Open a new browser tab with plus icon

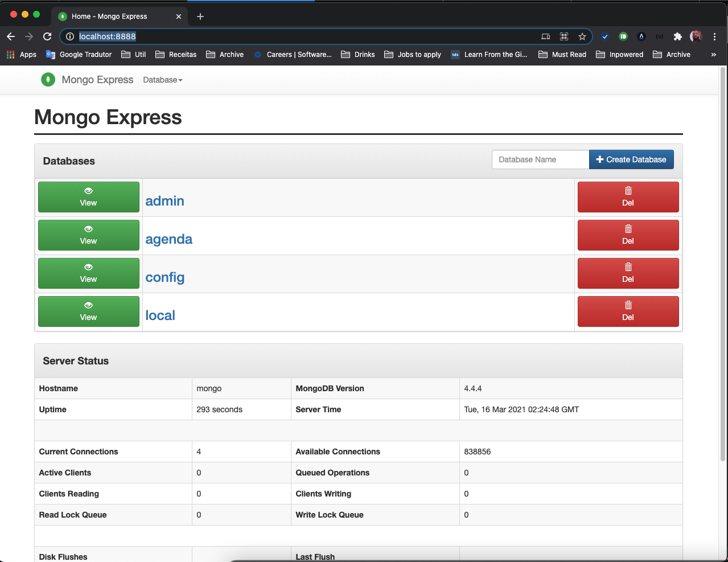[x=200, y=17]
